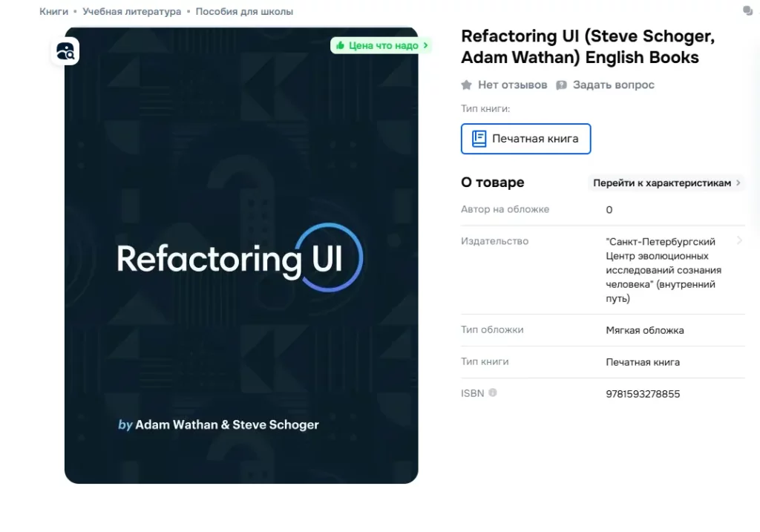Open the image search icon on the book cover
Viewport: 760px width, 532px height.
pos(65,51)
